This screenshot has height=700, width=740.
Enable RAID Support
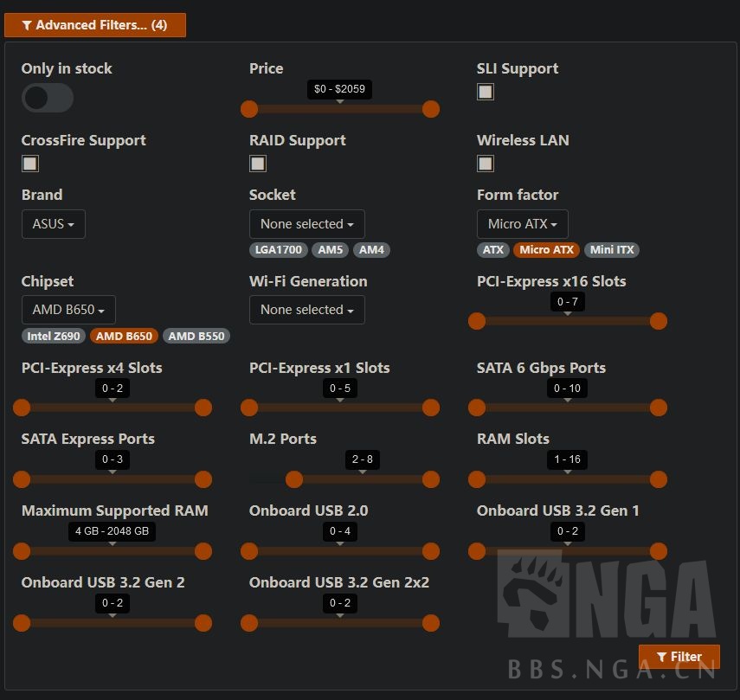pyautogui.click(x=257, y=163)
